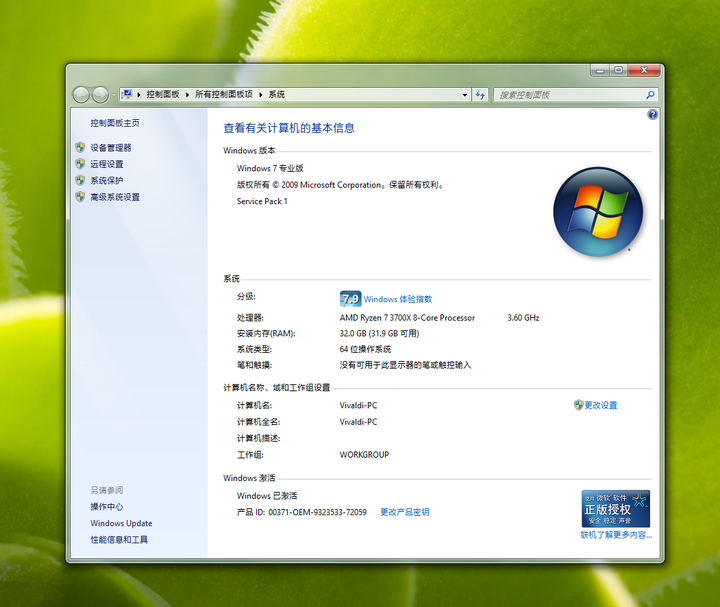
Task: Click the Back navigation arrow button
Action: pyautogui.click(x=81, y=95)
